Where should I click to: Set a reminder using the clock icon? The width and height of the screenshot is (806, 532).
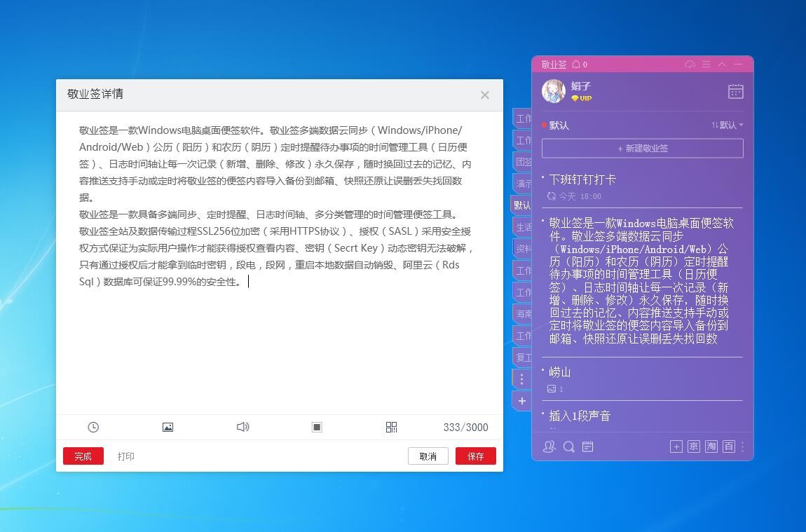tap(93, 427)
